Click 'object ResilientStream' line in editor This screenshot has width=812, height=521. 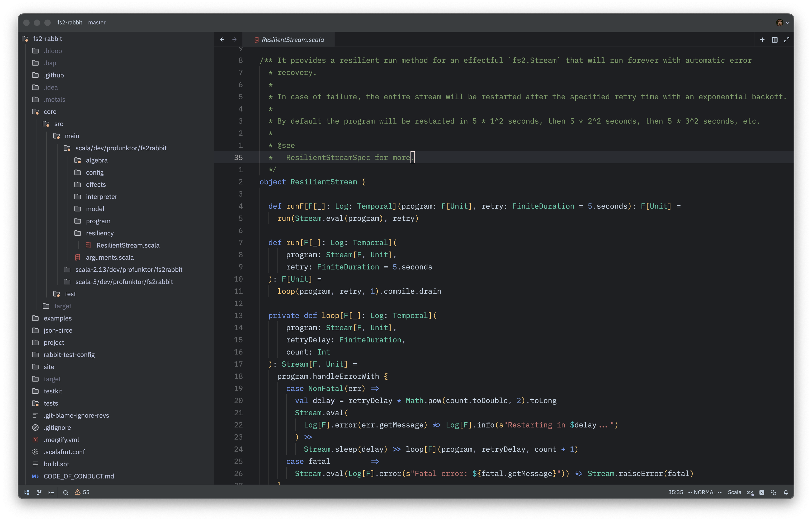pyautogui.click(x=312, y=182)
